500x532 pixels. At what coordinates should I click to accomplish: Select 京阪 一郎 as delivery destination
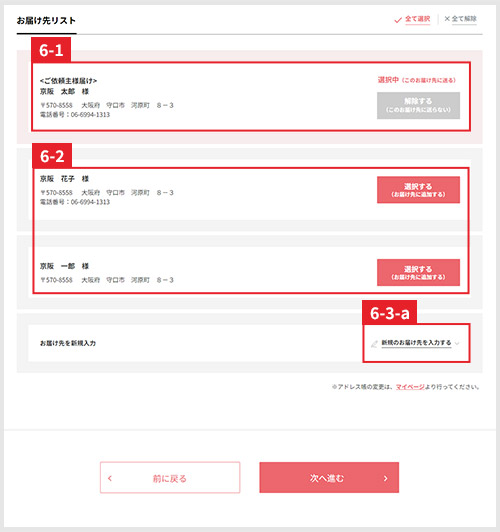coord(418,272)
